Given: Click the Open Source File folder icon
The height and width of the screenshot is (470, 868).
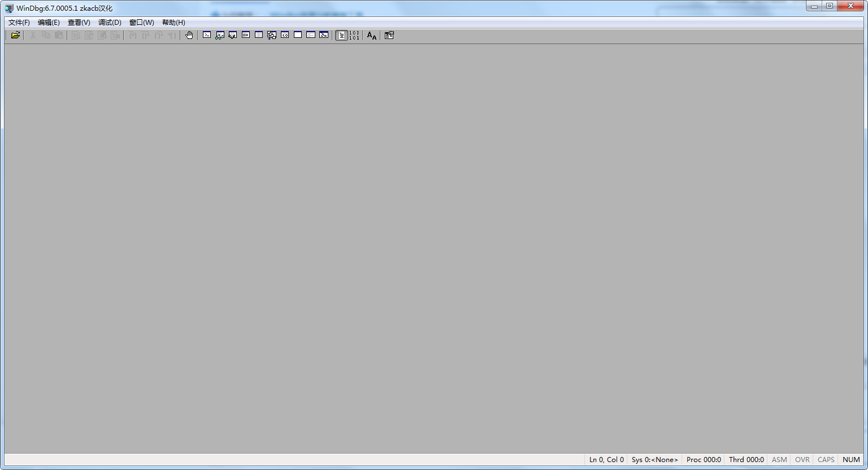Looking at the screenshot, I should (x=15, y=35).
